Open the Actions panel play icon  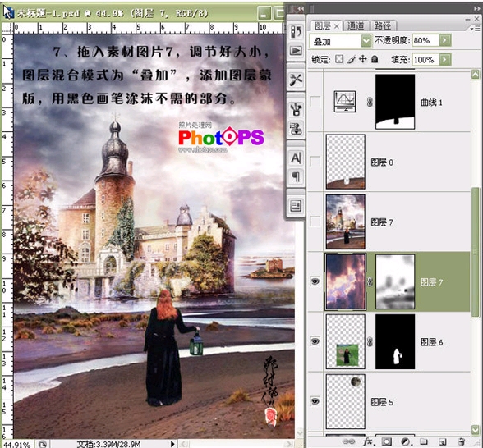click(x=296, y=51)
